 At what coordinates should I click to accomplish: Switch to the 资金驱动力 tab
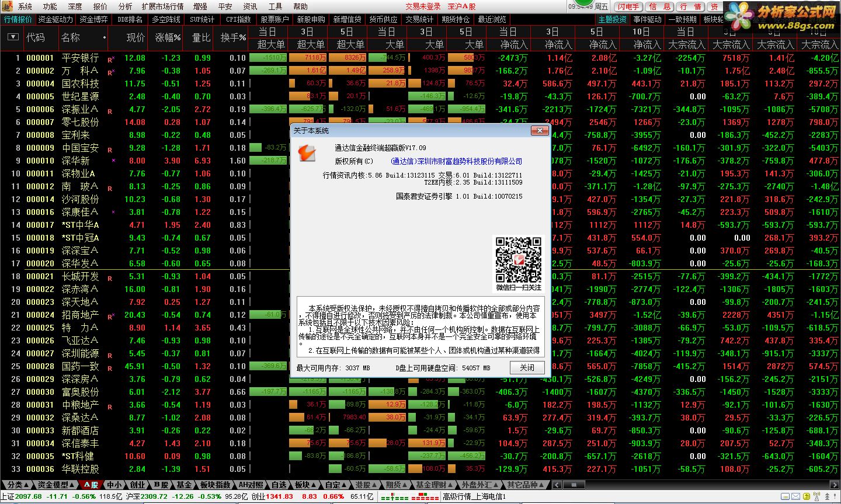tap(56, 19)
